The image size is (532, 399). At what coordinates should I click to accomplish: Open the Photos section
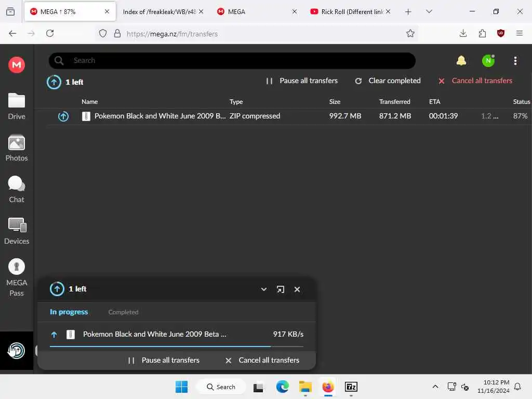(x=16, y=148)
